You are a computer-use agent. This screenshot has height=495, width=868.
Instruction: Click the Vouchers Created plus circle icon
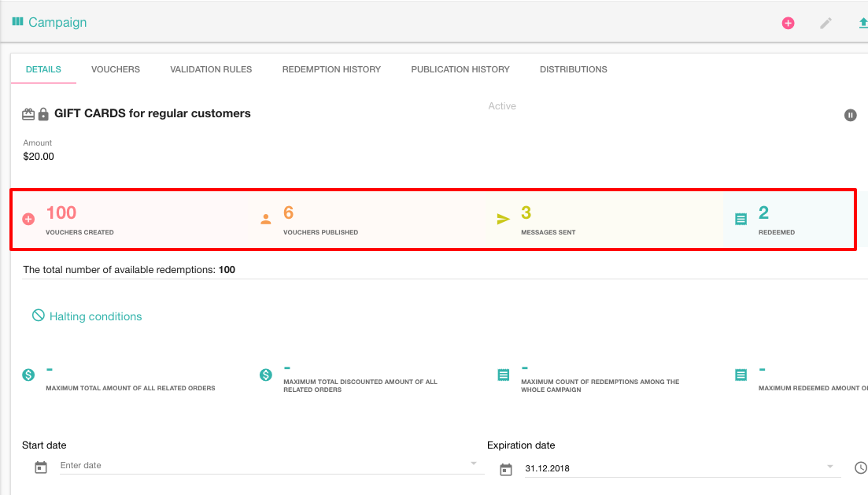(x=28, y=220)
